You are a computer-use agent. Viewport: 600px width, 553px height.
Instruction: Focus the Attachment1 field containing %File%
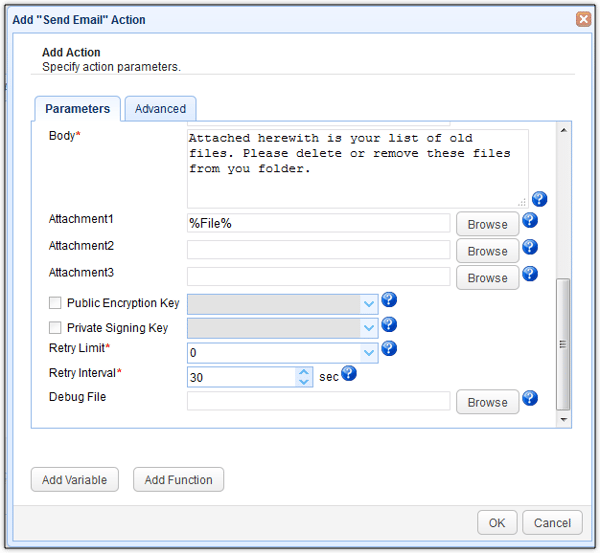318,223
